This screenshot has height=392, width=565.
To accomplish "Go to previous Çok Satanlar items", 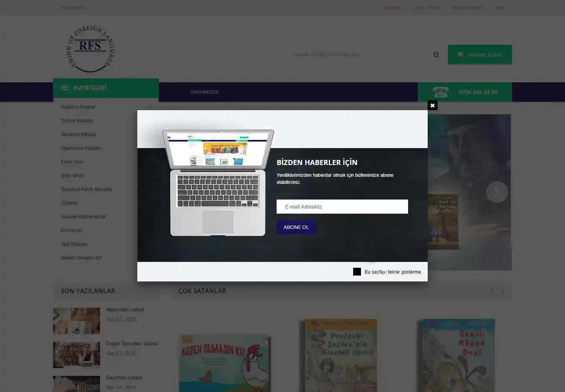I will coord(492,291).
